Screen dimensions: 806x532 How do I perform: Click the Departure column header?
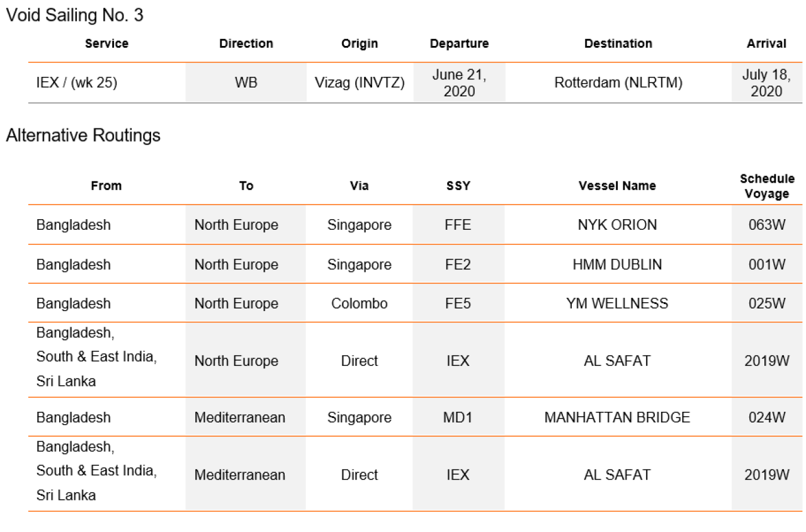[x=459, y=43]
